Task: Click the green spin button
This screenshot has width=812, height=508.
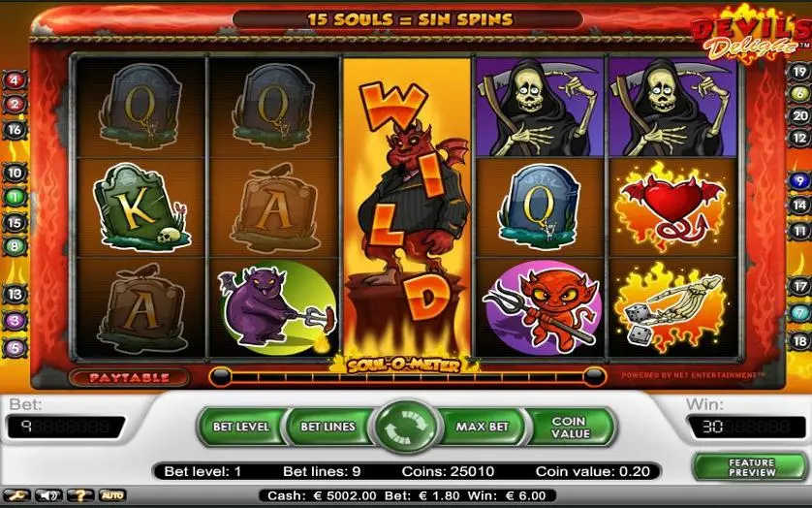Action: click(x=406, y=427)
